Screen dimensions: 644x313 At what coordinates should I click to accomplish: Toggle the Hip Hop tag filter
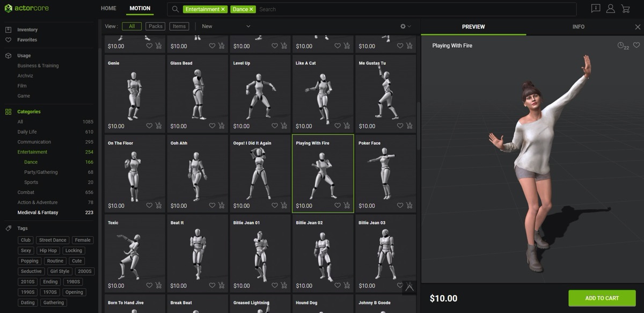[x=48, y=251]
